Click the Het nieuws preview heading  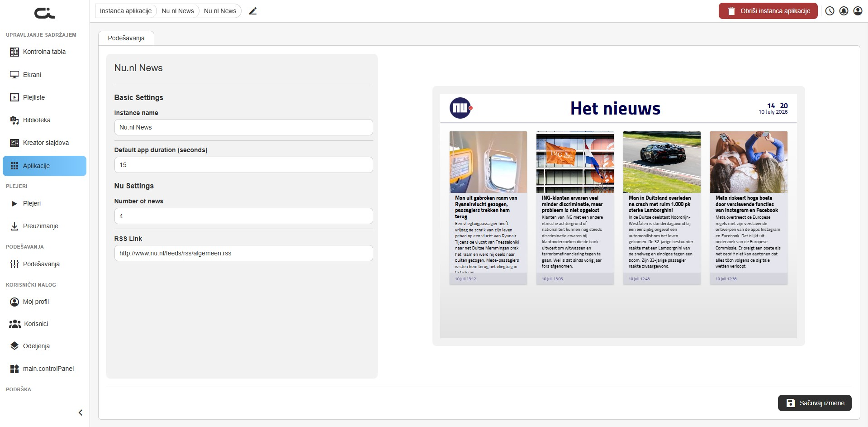pos(615,109)
